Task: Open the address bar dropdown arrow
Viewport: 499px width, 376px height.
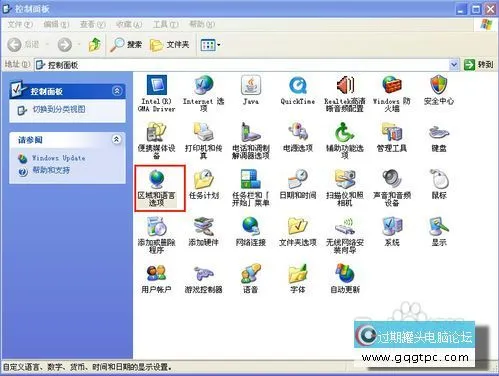Action: pos(454,64)
